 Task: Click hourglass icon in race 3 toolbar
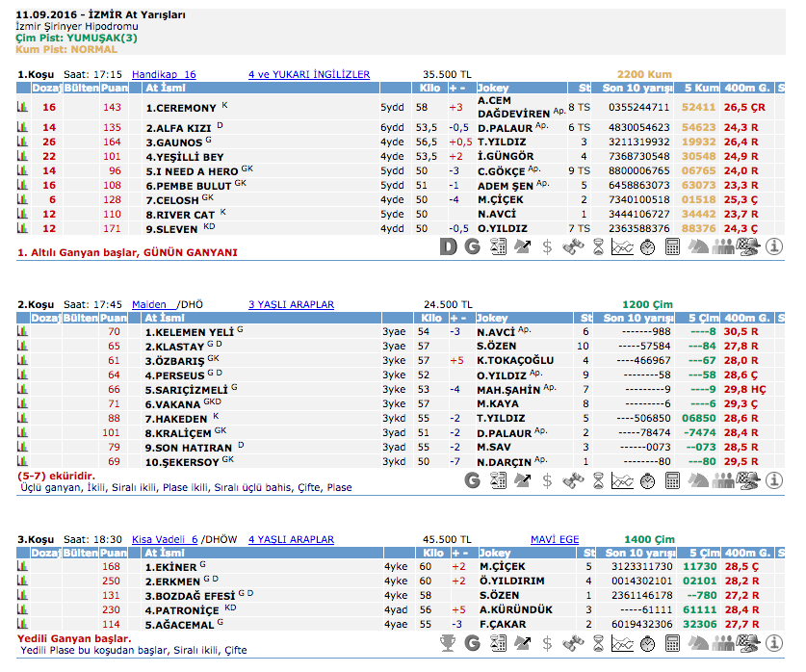click(x=597, y=641)
